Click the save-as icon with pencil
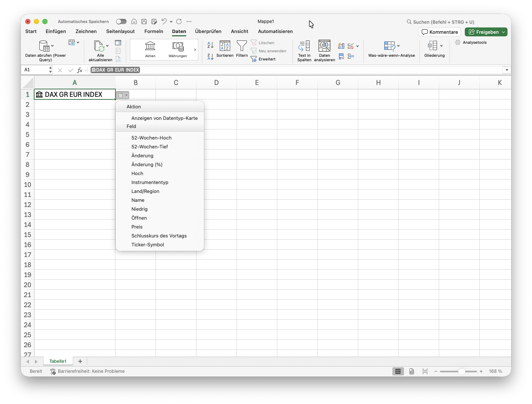Screen dimensions: 532x404 tap(154, 22)
